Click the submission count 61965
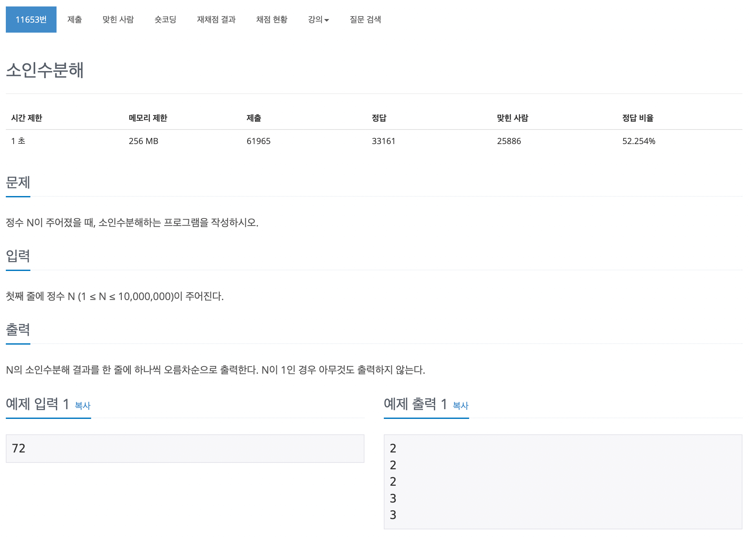 tap(258, 141)
